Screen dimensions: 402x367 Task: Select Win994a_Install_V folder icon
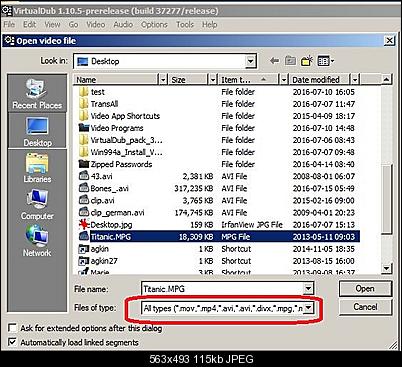84,152
